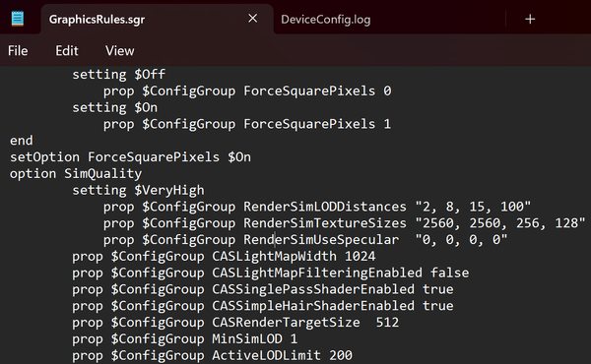This screenshot has height=364, width=591.
Task: Select the GraphicsRules.sgr tab
Action: (97, 20)
